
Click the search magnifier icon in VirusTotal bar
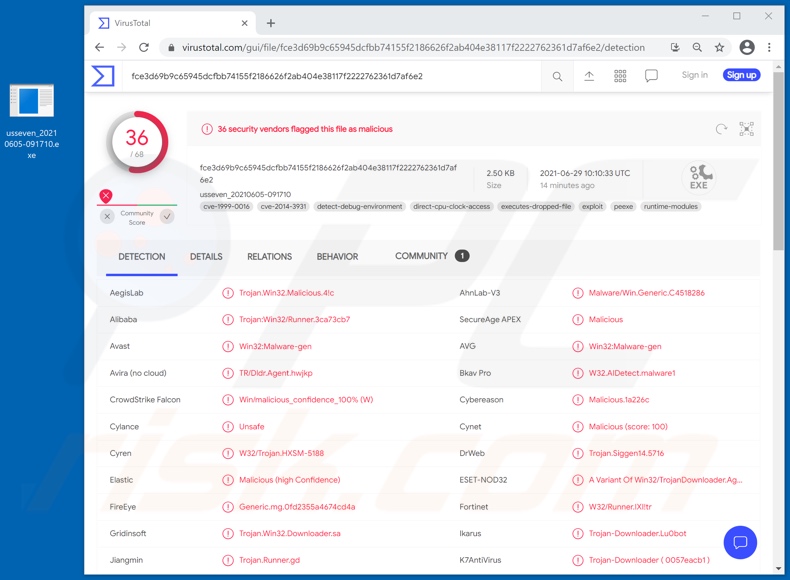click(x=557, y=76)
